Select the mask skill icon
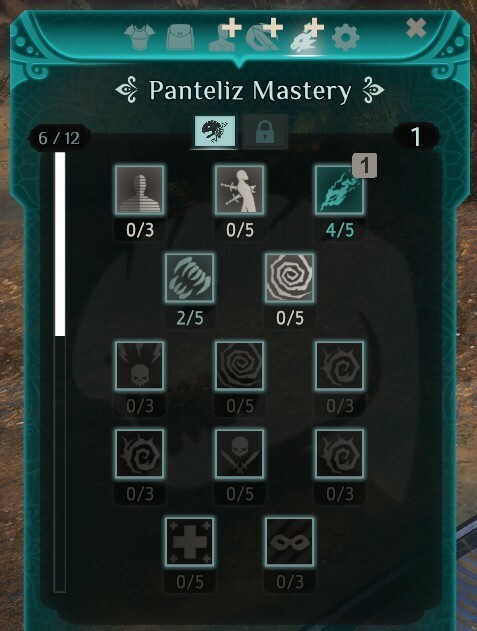This screenshot has height=631, width=477. coord(289,542)
